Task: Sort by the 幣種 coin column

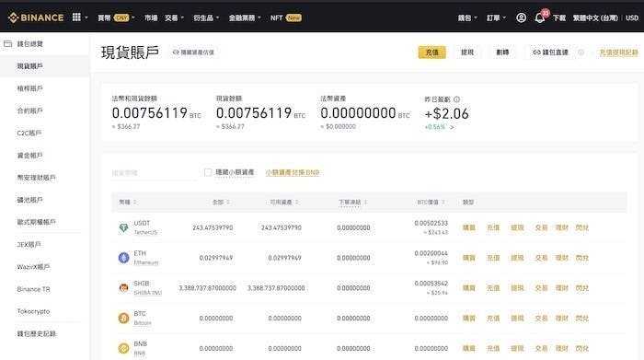Action: pos(127,203)
